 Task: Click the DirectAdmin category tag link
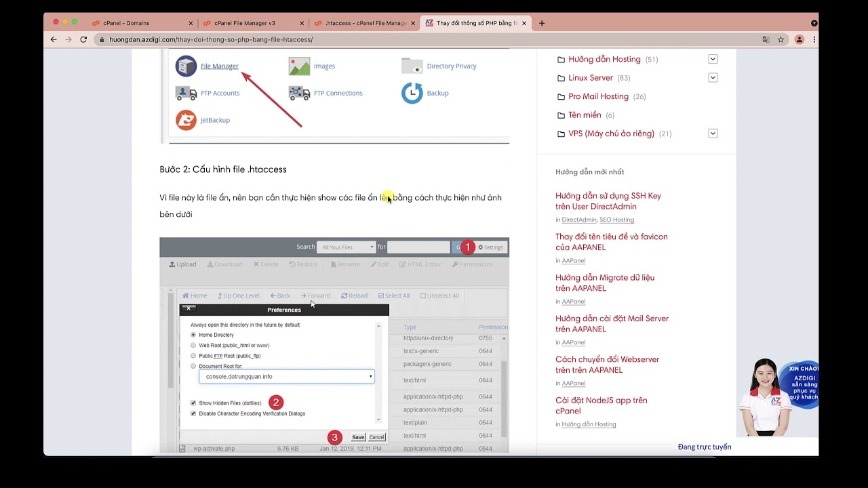(579, 220)
